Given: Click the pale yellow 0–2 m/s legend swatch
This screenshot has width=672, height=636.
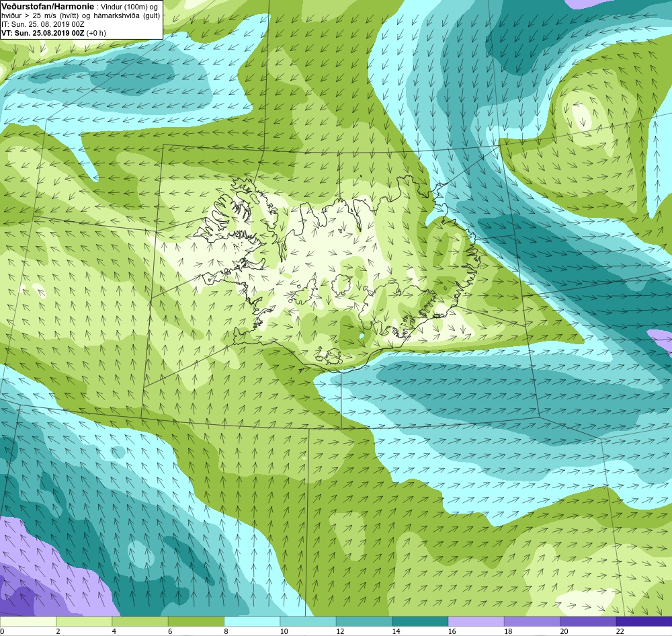Looking at the screenshot, I should pos(28,621).
